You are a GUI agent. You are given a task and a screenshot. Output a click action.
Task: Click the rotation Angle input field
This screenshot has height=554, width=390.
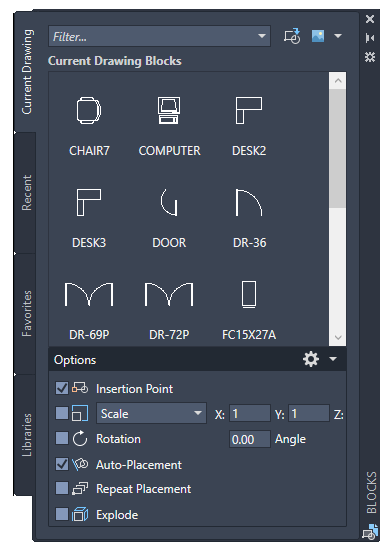click(250, 439)
